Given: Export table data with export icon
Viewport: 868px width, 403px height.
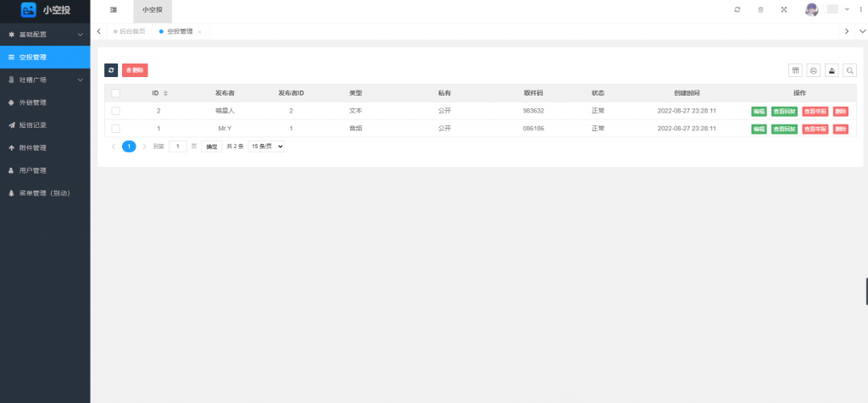Looking at the screenshot, I should point(832,70).
